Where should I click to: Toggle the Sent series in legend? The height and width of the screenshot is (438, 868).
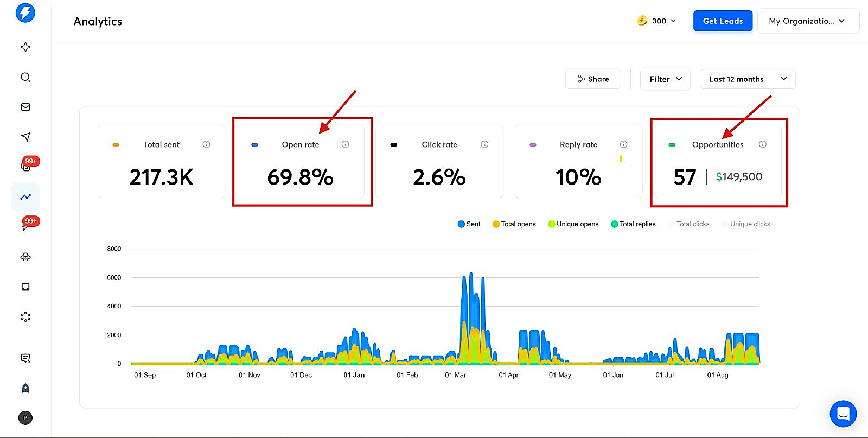tap(469, 224)
